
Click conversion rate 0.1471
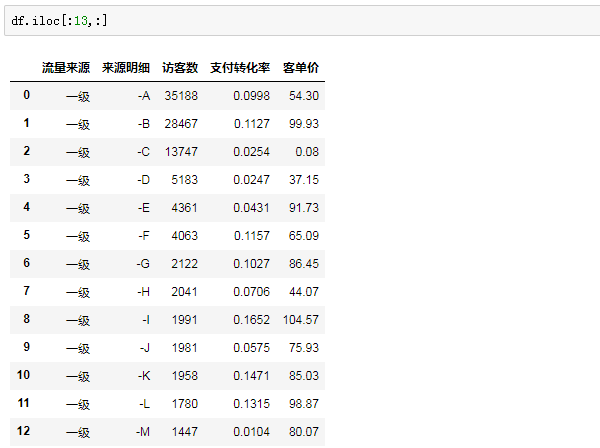tap(251, 376)
